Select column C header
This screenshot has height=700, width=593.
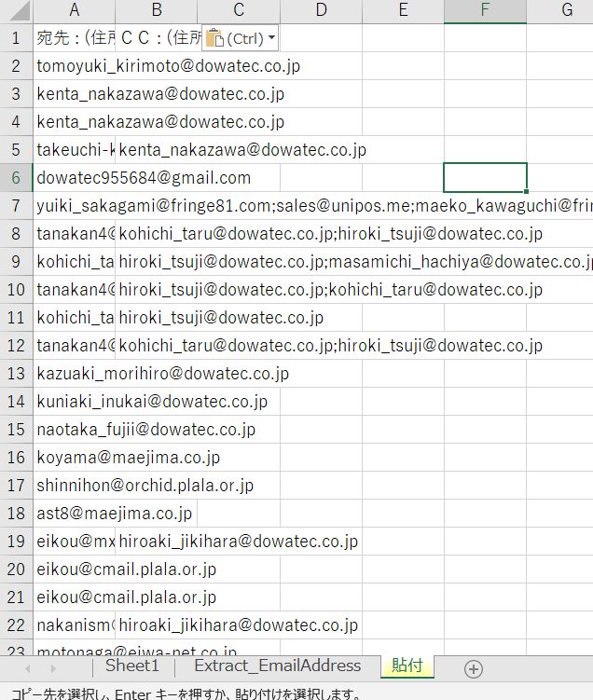(x=239, y=10)
